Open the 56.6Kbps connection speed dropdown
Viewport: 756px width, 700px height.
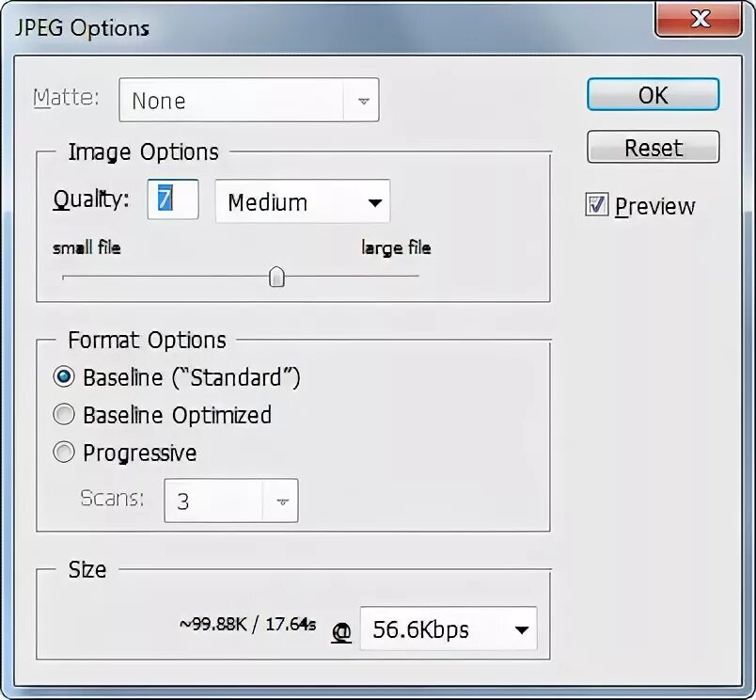click(x=449, y=629)
